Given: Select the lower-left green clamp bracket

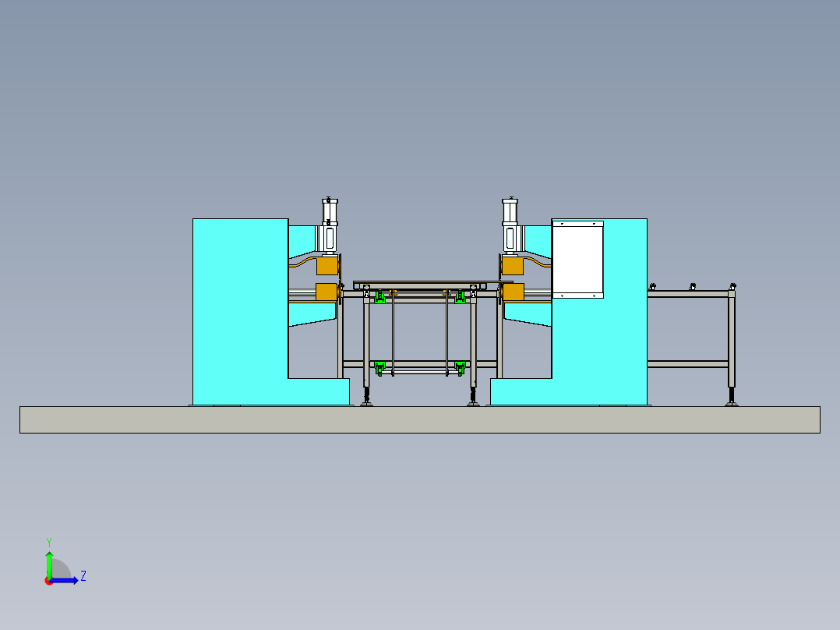Looking at the screenshot, I should tap(379, 368).
